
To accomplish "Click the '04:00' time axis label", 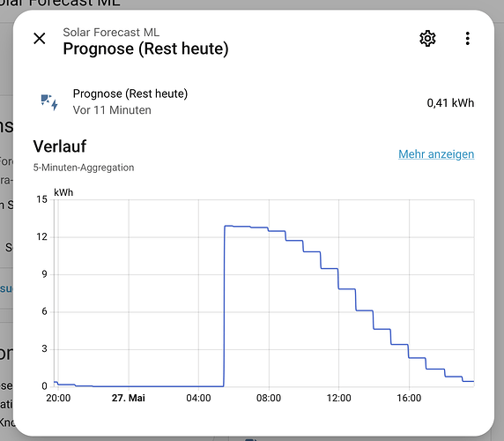I will coord(198,398).
